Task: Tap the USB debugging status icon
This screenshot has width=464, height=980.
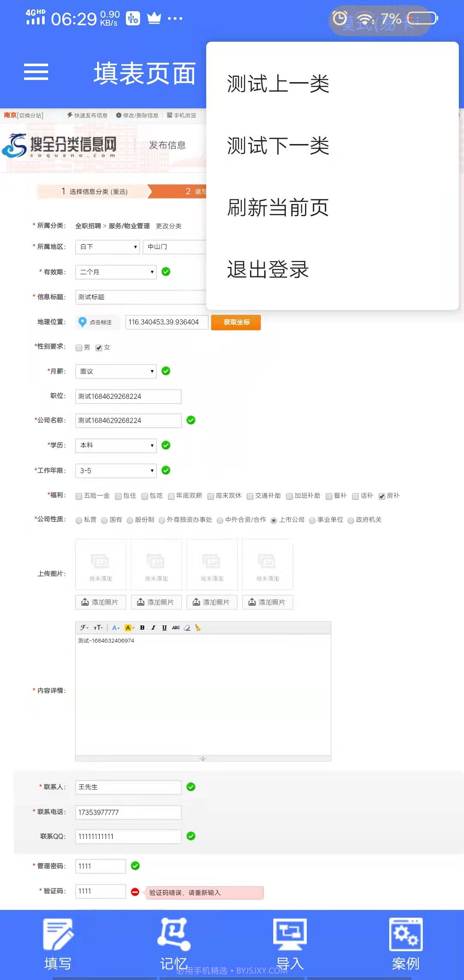Action: [133, 18]
